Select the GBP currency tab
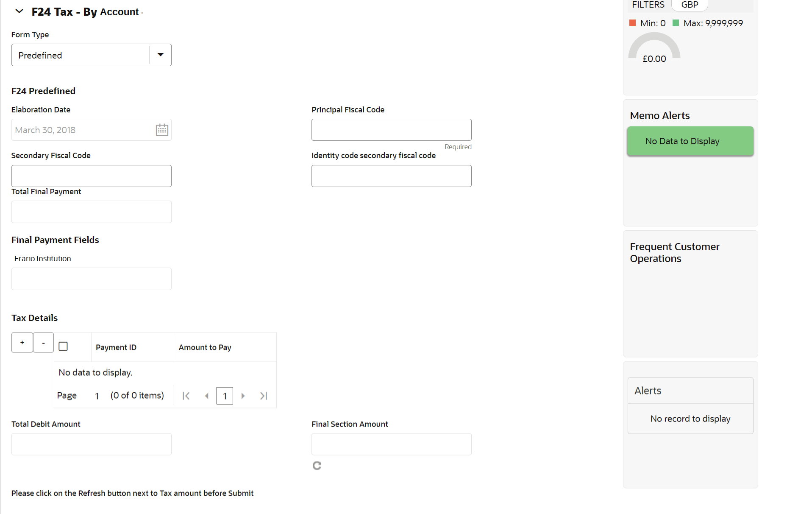This screenshot has height=514, width=812. [690, 5]
